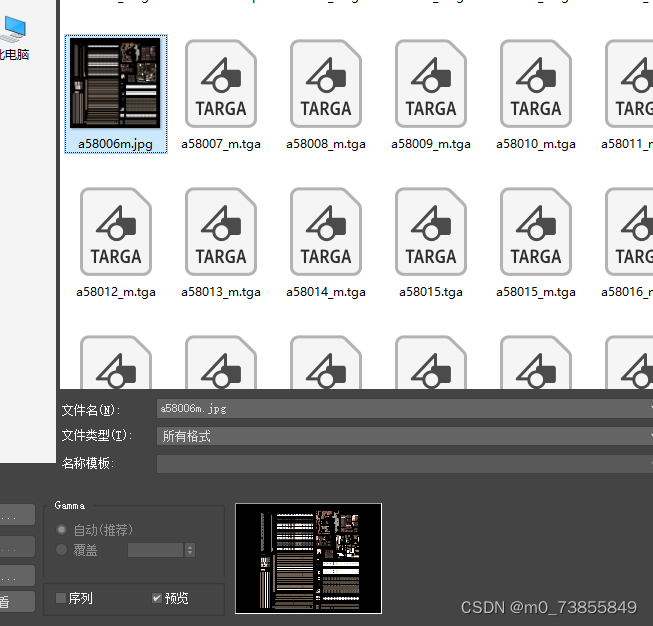Open the 名称模板 dropdown field
The height and width of the screenshot is (626, 653).
coord(404,464)
